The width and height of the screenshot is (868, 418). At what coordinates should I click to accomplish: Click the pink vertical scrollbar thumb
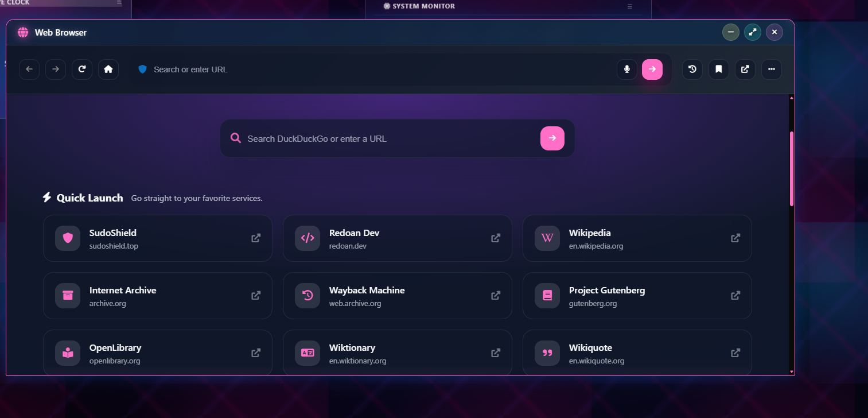792,169
